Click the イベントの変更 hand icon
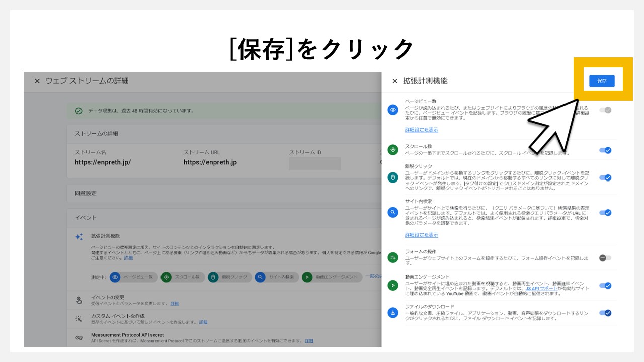Viewport: 644px width, 362px height. pyautogui.click(x=78, y=298)
